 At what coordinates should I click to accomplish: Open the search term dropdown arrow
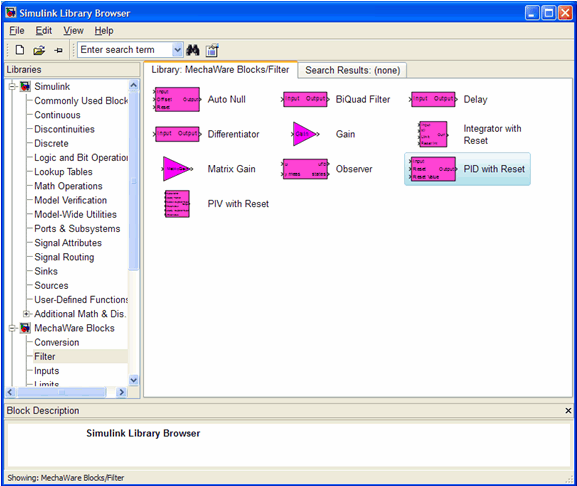click(177, 50)
